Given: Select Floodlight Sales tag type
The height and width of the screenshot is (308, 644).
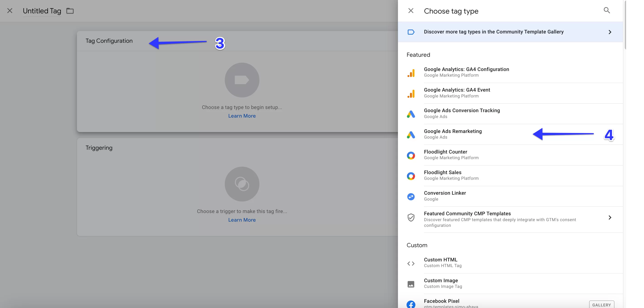Looking at the screenshot, I should [x=510, y=176].
